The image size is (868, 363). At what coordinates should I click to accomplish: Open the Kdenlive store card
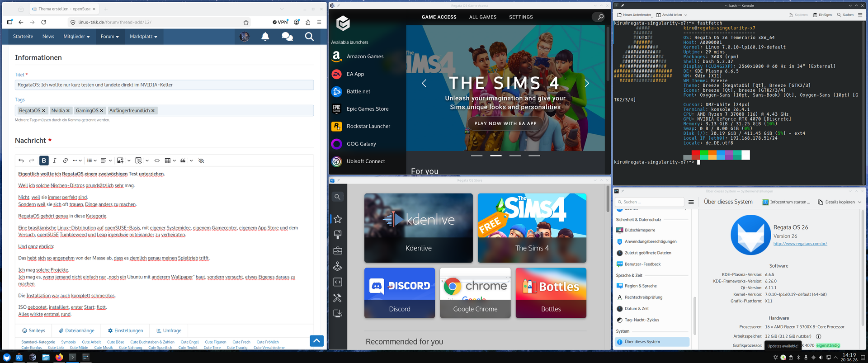click(418, 228)
